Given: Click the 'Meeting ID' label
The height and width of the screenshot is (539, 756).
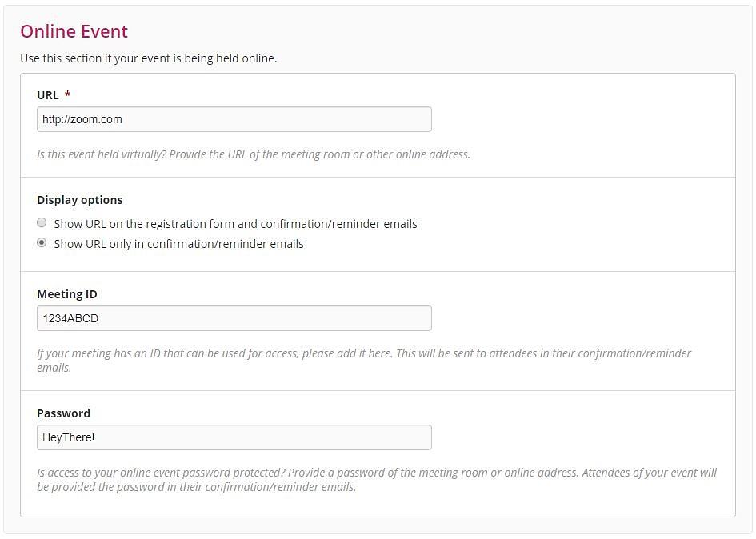Looking at the screenshot, I should click(x=67, y=294).
